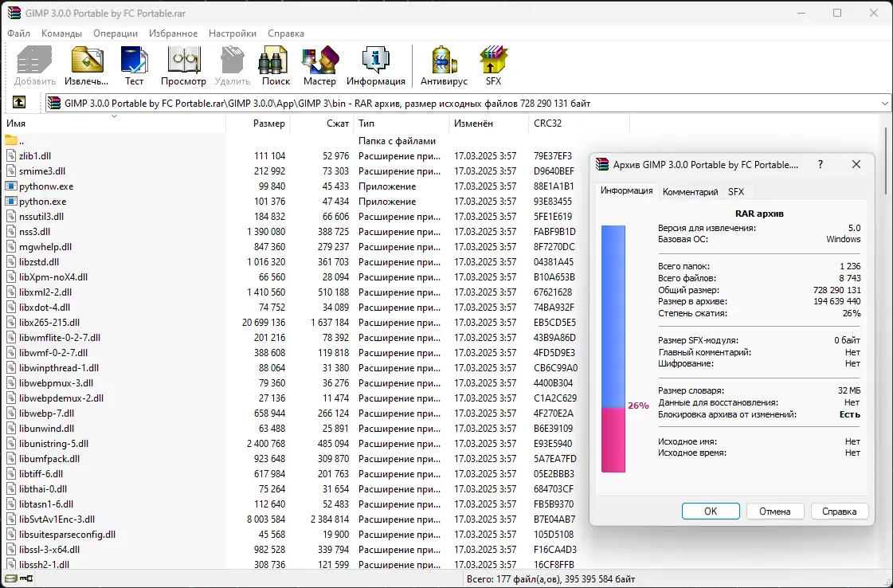Click the key/lock icon in status bar
Viewport: 893px width, 588px height.
coord(26,579)
